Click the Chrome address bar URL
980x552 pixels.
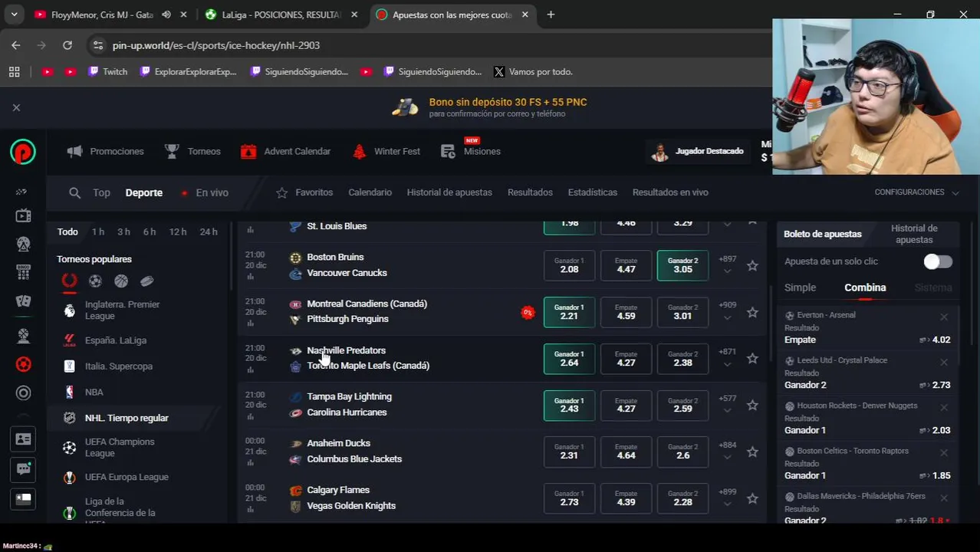[x=215, y=45]
